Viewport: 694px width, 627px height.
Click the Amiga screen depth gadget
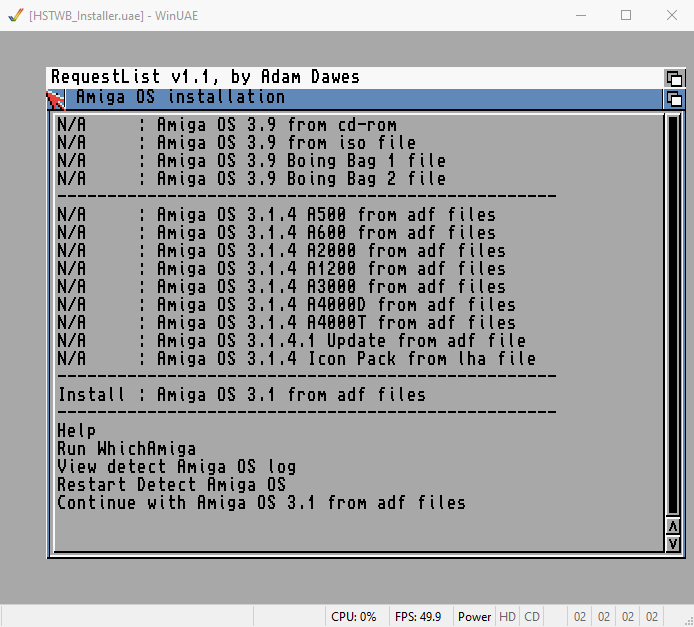point(675,78)
